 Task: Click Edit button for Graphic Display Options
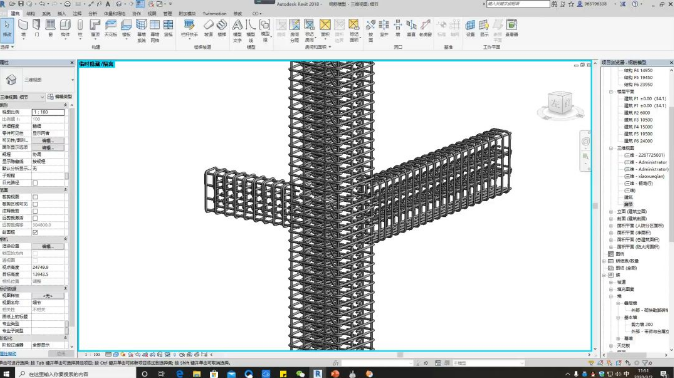47,148
